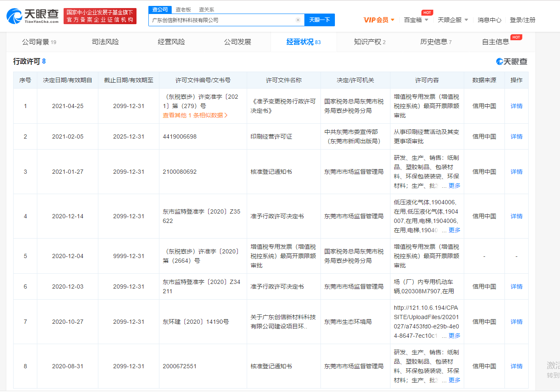Click 9999-12-31 end date cell

[128, 256]
